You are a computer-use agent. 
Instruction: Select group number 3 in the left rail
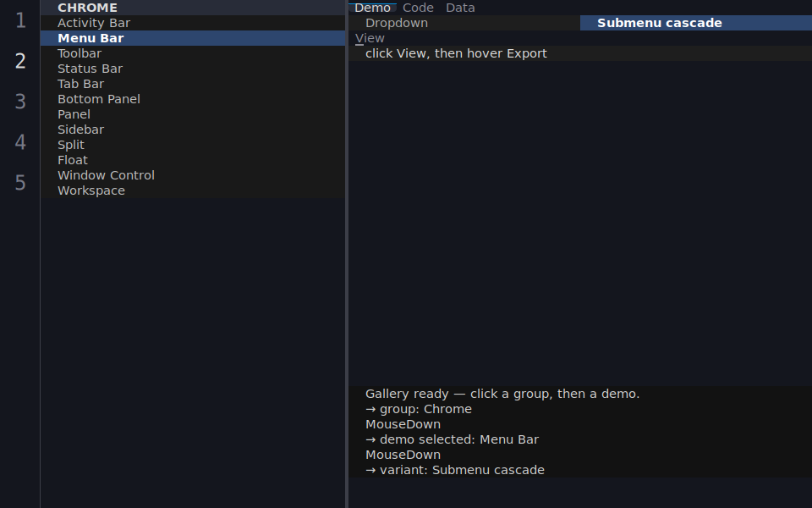tap(20, 101)
